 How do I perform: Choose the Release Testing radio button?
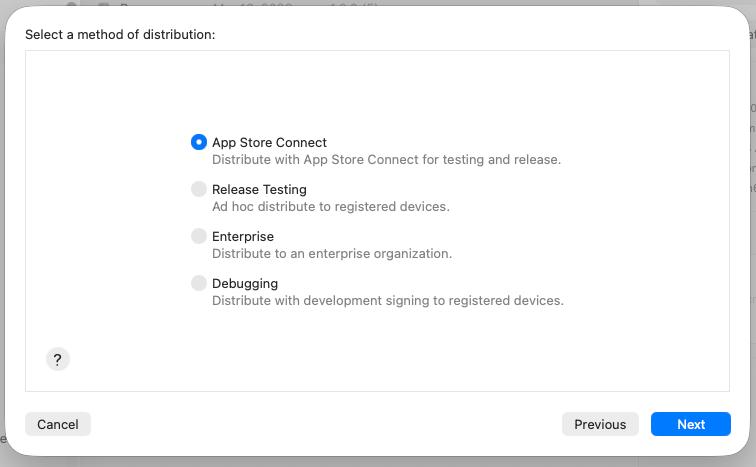[x=199, y=189]
